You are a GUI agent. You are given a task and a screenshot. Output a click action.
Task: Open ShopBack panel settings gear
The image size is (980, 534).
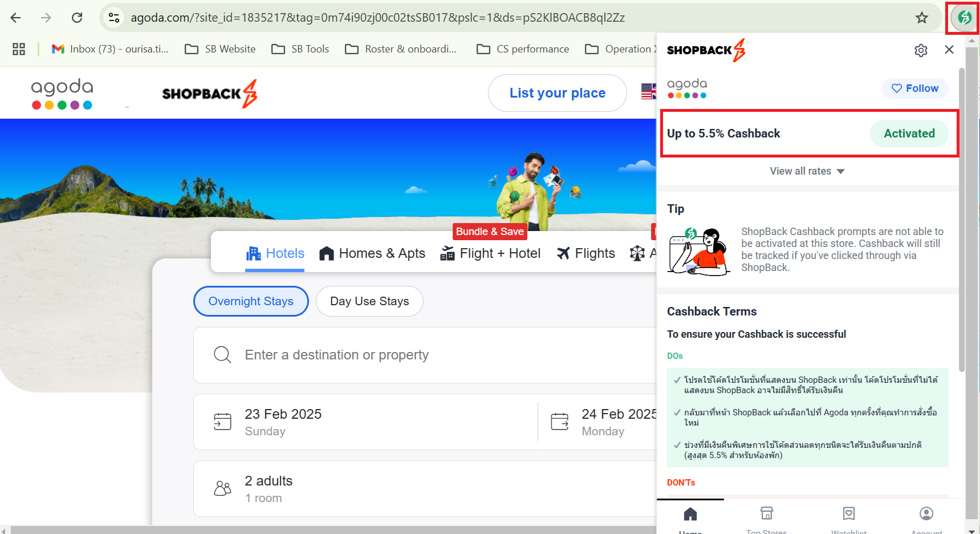(921, 50)
